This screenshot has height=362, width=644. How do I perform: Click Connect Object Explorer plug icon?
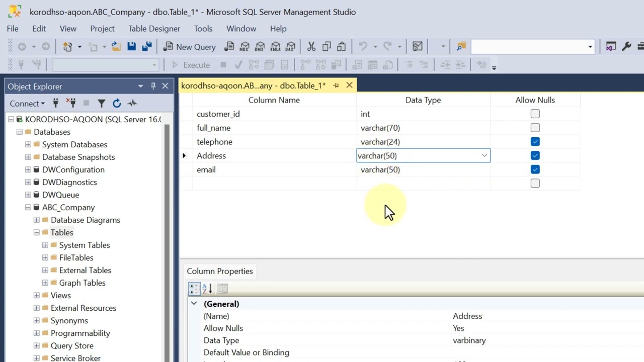pyautogui.click(x=55, y=103)
